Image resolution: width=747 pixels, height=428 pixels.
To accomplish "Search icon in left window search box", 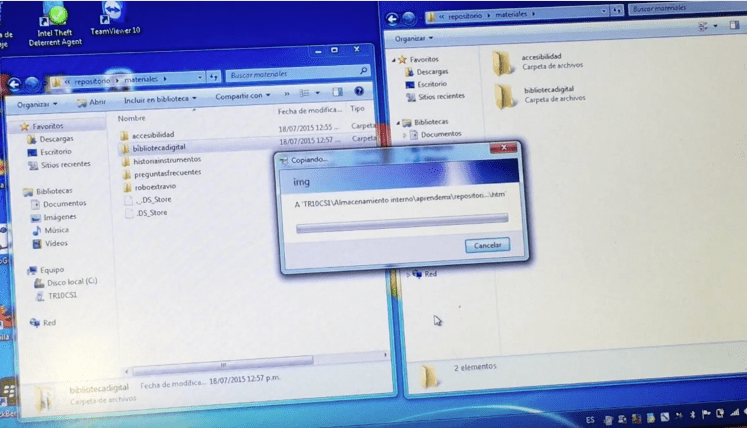I will click(363, 71).
